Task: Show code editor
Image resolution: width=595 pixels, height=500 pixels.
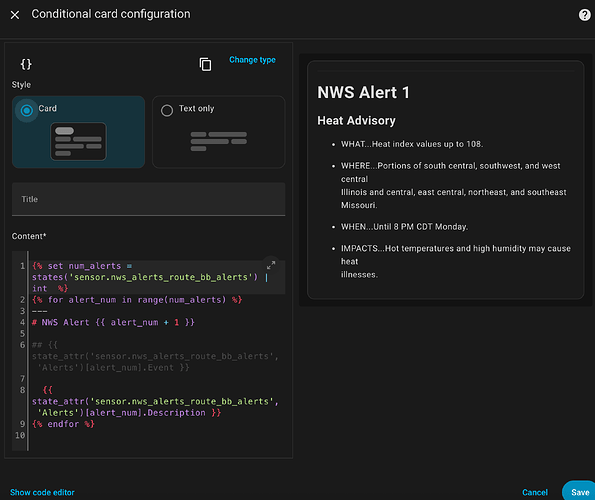Action: [42, 492]
